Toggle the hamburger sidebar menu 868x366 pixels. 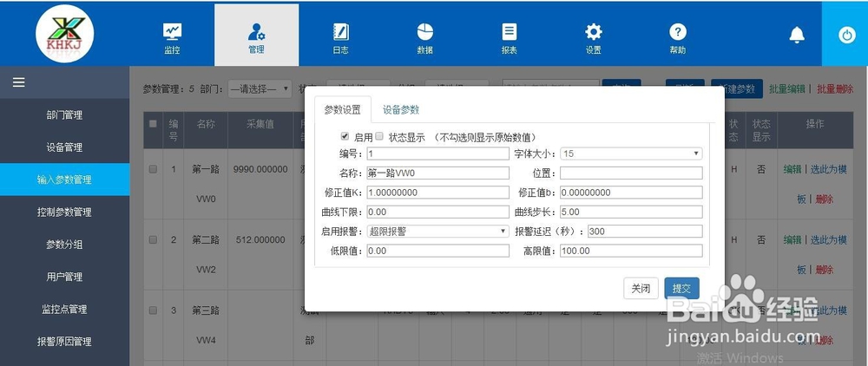pos(19,82)
